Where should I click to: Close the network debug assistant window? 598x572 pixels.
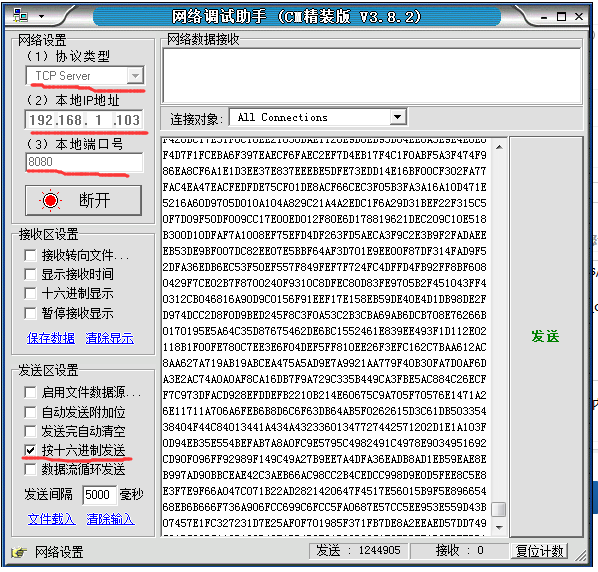(579, 16)
